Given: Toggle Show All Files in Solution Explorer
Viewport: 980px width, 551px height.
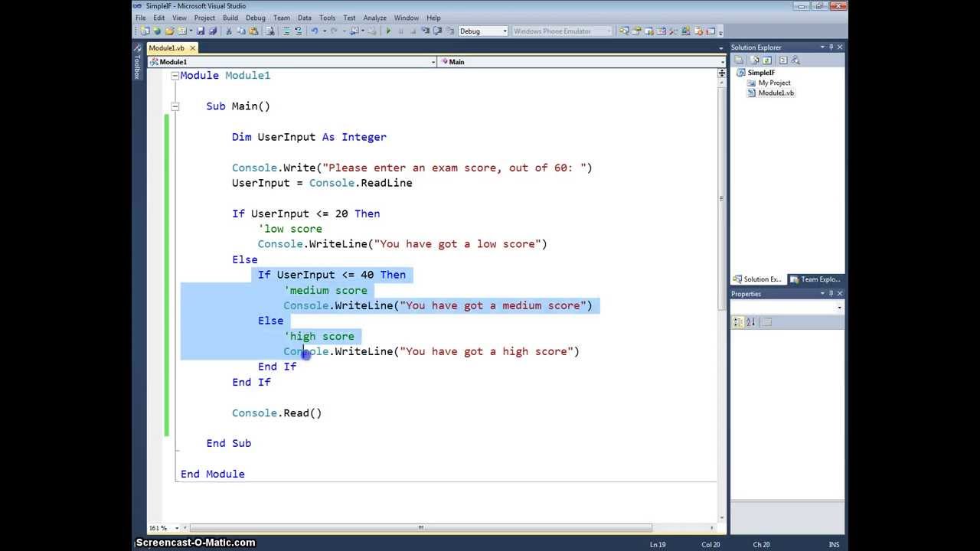Looking at the screenshot, I should 754,60.
